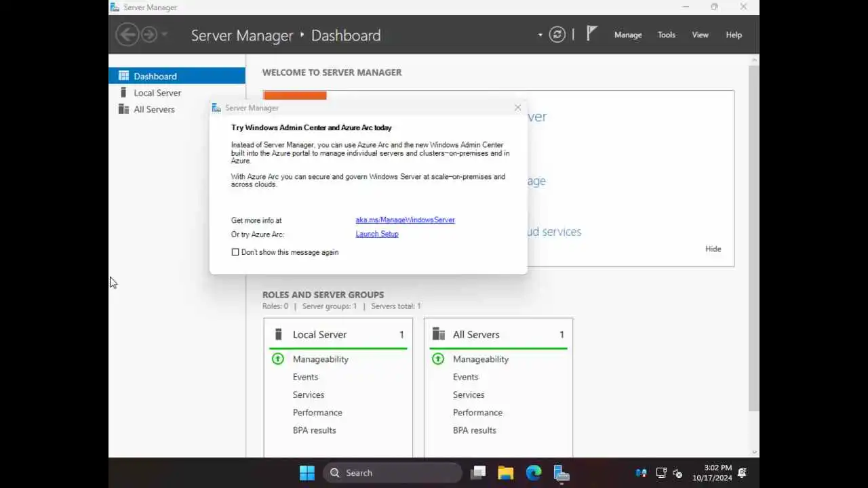The width and height of the screenshot is (868, 488).
Task: Click the Local Server icon in sidebar
Action: (123, 93)
